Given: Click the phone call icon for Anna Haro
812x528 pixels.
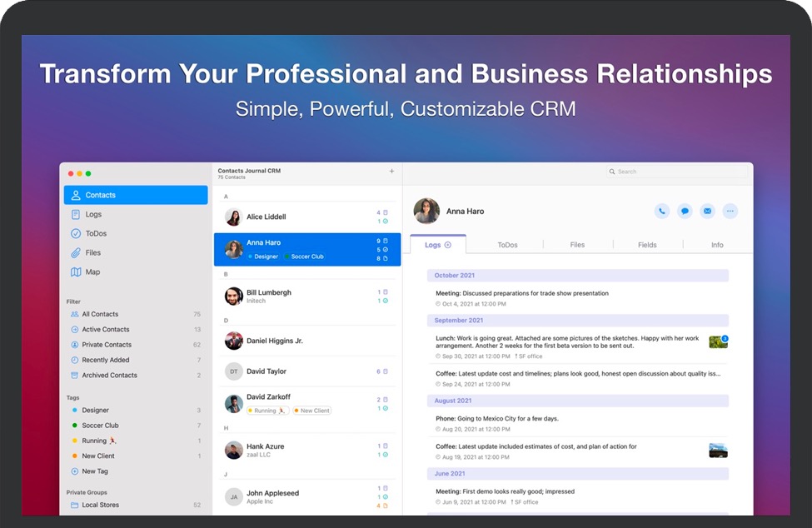Looking at the screenshot, I should click(661, 212).
